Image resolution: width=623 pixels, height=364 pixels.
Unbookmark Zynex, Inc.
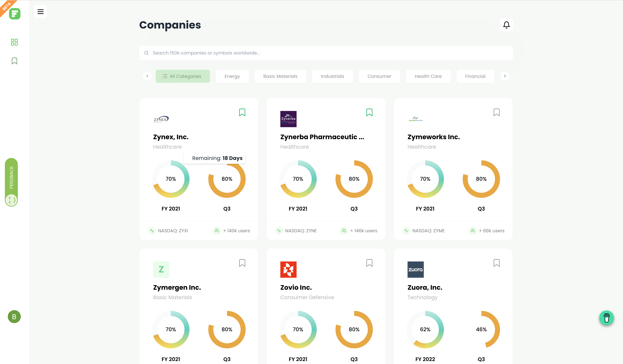(x=242, y=112)
